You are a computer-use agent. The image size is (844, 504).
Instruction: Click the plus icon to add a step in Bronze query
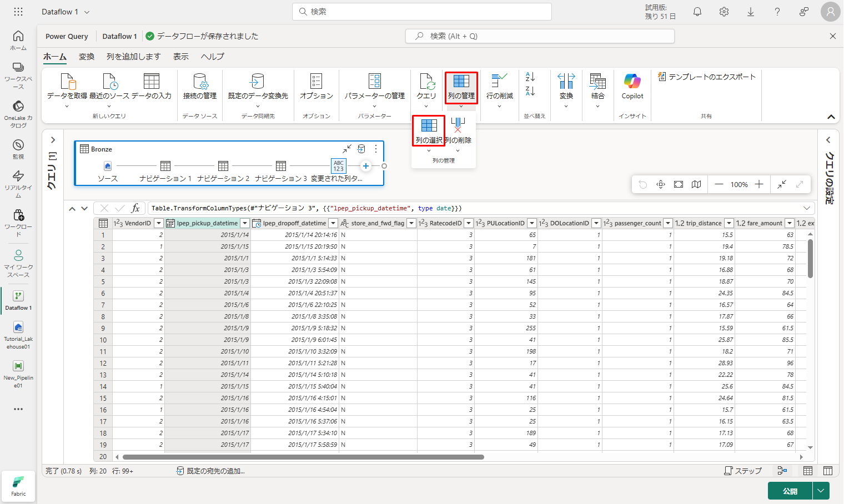tap(366, 166)
